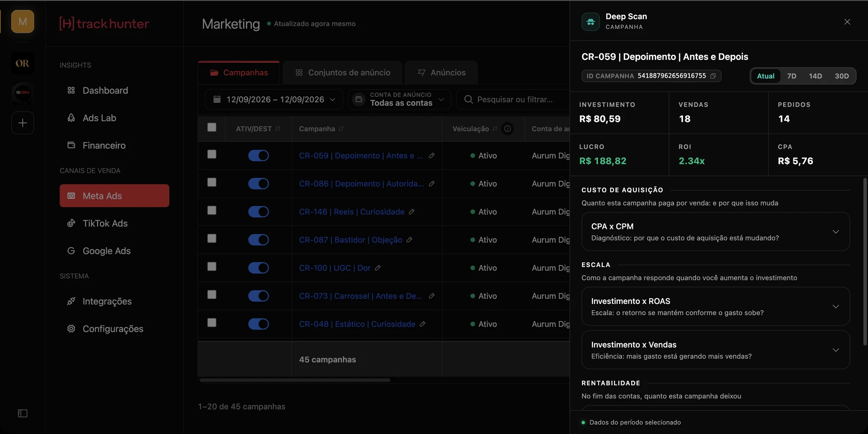This screenshot has height=434, width=868.
Task: Open the M workspace avatar
Action: click(x=23, y=22)
